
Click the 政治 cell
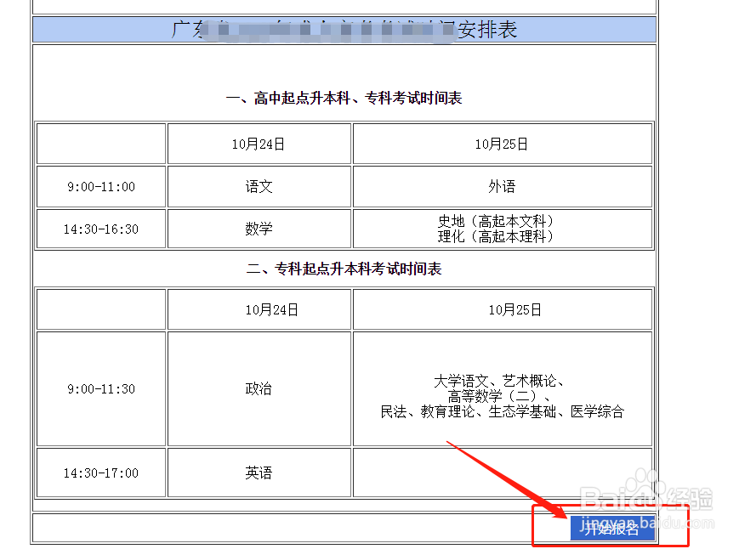(259, 388)
